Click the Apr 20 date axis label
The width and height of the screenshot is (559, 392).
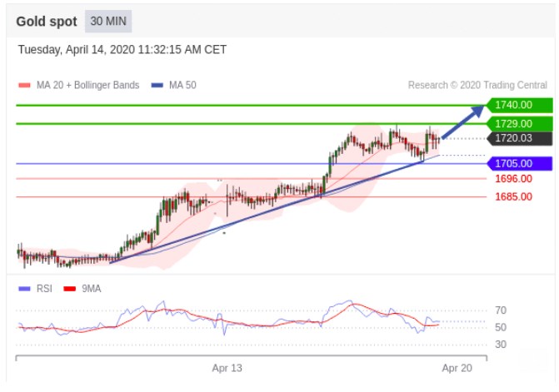point(457,368)
